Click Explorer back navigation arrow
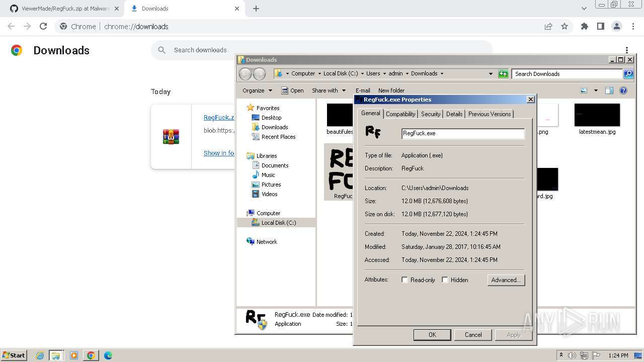This screenshot has height=362, width=644. click(245, 74)
